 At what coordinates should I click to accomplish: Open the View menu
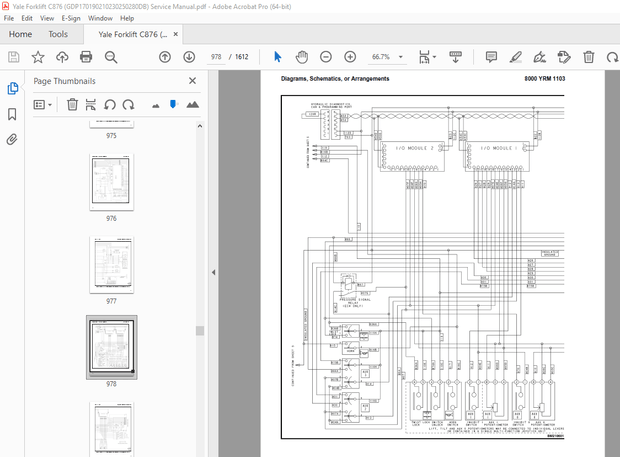(47, 18)
